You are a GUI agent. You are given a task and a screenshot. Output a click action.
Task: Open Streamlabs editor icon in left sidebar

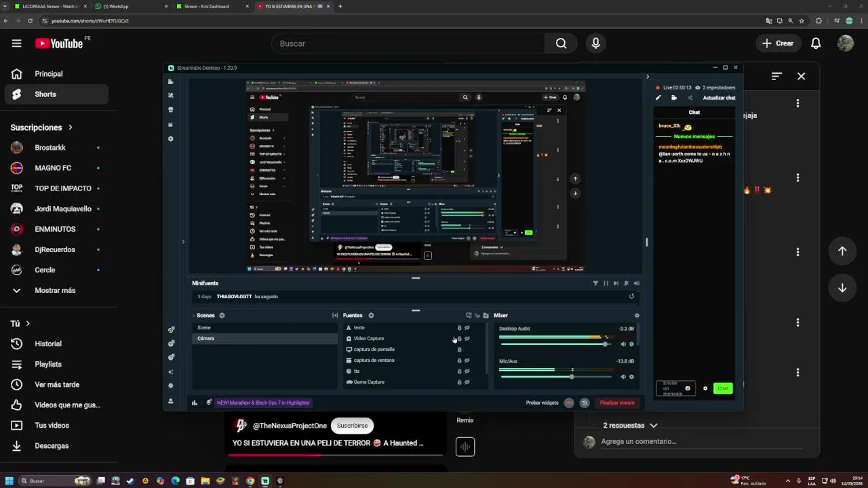tap(171, 81)
